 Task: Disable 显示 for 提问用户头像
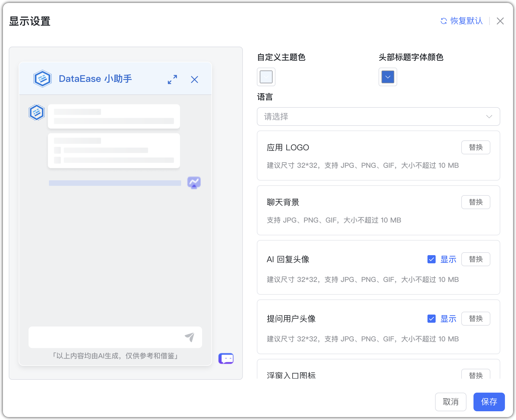pos(431,319)
